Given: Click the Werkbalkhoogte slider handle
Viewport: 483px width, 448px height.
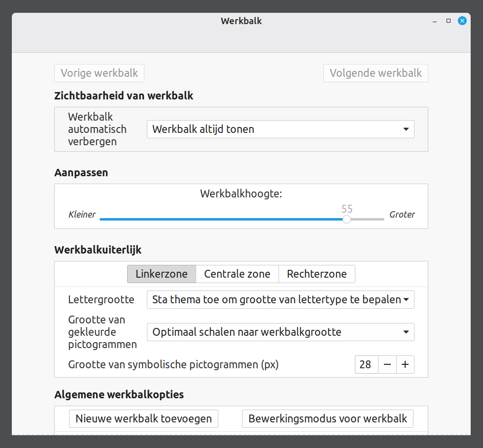Looking at the screenshot, I should pyautogui.click(x=347, y=220).
